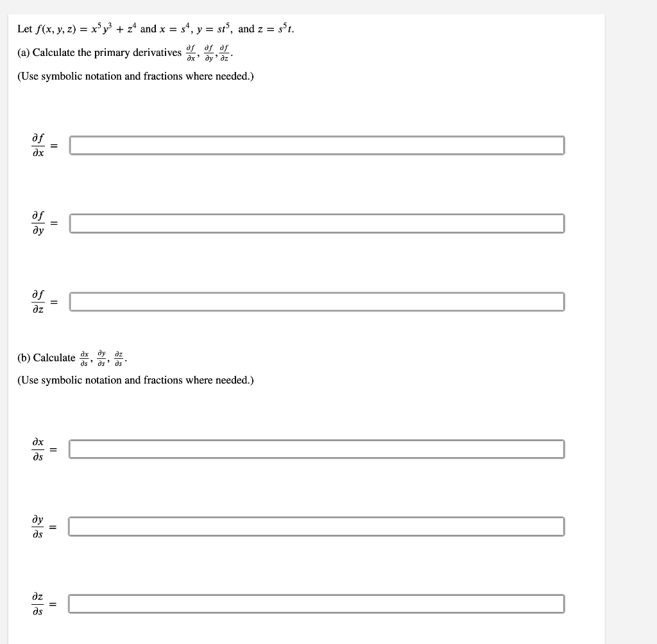Click the ∂y/∂s answer input field
The width and height of the screenshot is (657, 644).
point(318,526)
